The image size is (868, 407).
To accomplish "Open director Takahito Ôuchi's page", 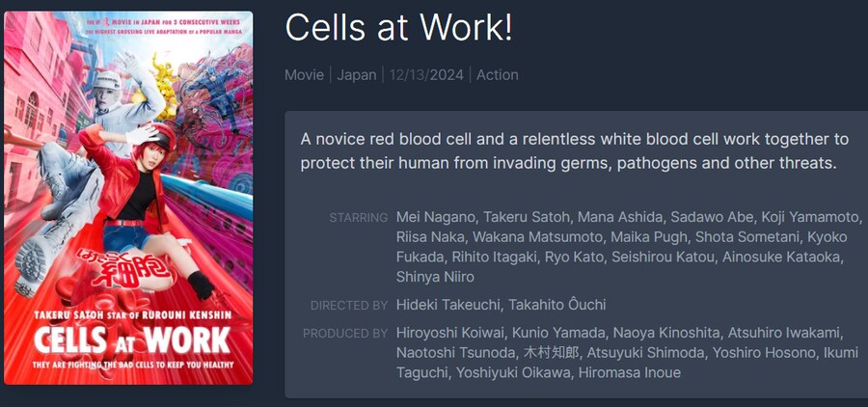I will pos(557,305).
